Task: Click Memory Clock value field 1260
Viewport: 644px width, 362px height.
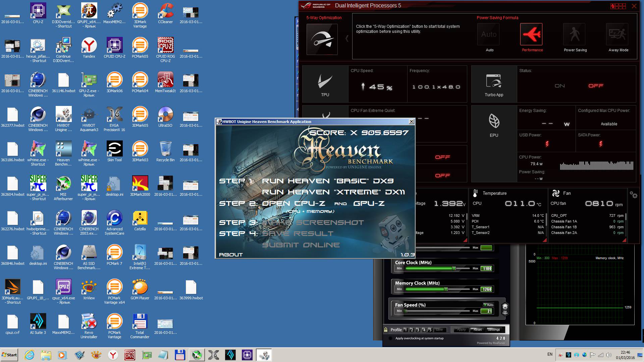Action: [x=487, y=289]
